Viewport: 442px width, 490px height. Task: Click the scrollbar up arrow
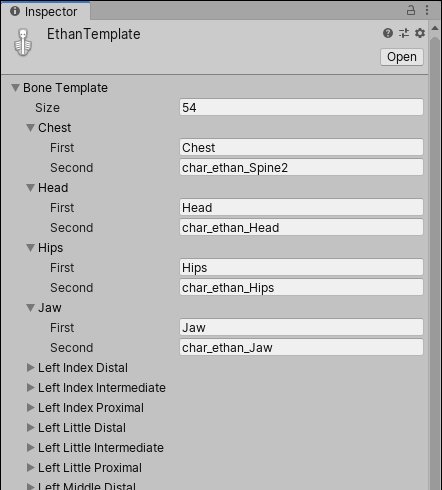pos(435,28)
